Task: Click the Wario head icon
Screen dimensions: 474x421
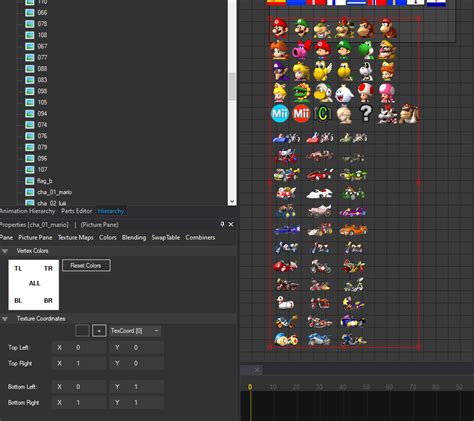Action: [x=387, y=50]
